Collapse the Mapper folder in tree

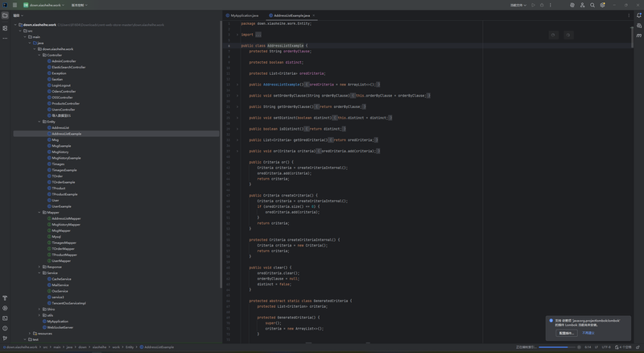[39, 213]
